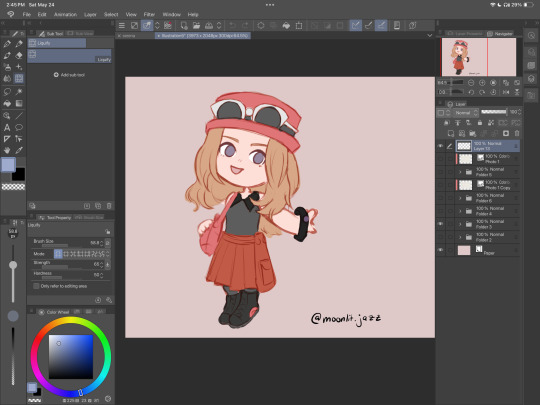Click the Fill bucket icon in command bar

click(x=286, y=25)
